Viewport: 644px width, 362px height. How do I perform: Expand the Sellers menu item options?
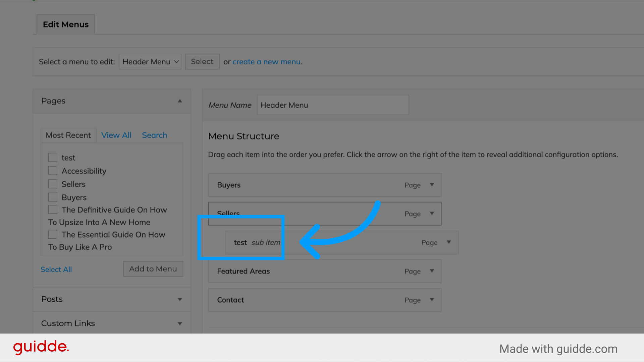point(432,214)
